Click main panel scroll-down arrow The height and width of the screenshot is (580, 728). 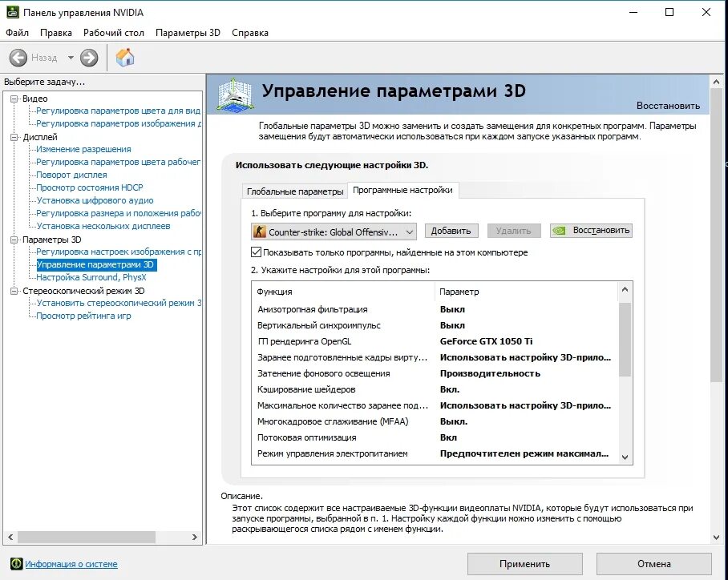(x=716, y=538)
